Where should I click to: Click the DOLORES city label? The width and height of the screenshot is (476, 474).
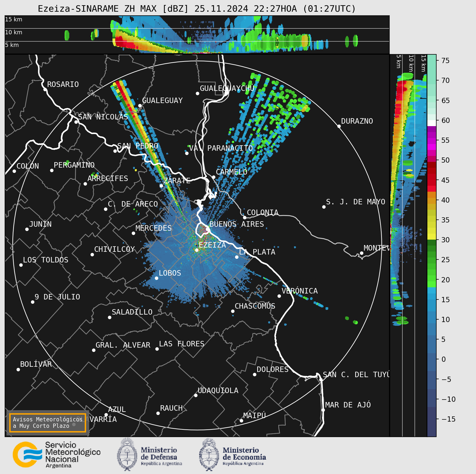point(272,369)
